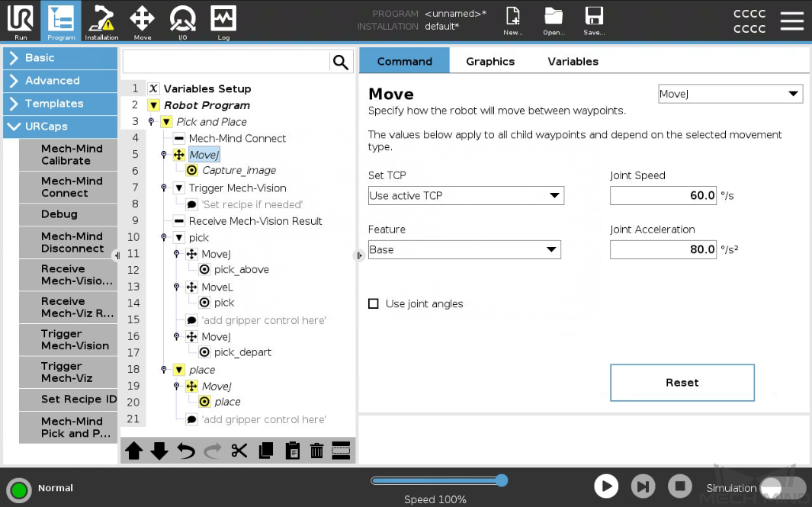Image resolution: width=812 pixels, height=507 pixels.
Task: Collapse the URCaps section
Action: [60, 127]
